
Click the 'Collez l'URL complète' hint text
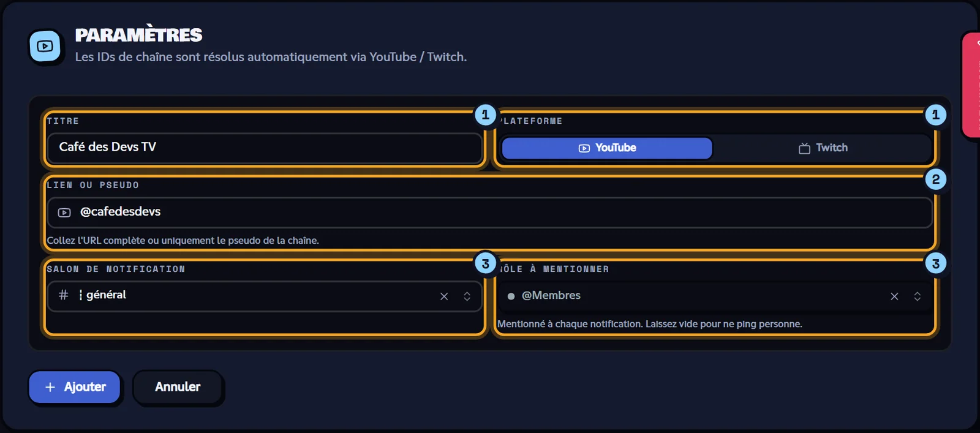click(x=183, y=241)
